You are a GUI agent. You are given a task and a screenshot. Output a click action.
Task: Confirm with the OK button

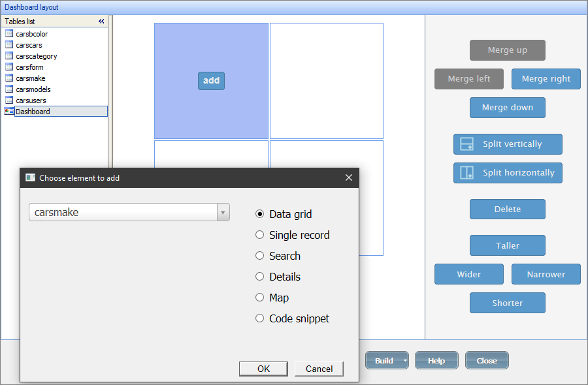click(x=263, y=368)
